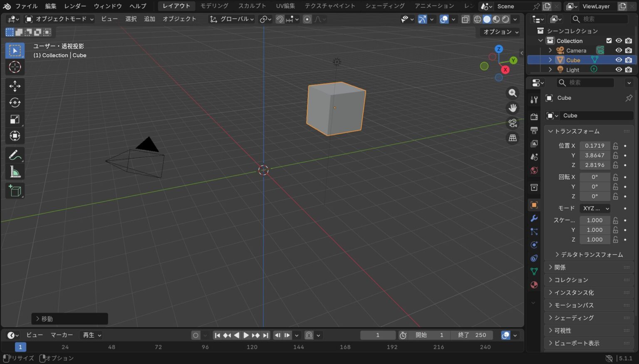Open the Modifiers wrench tab
This screenshot has width=639, height=364.
pyautogui.click(x=534, y=218)
